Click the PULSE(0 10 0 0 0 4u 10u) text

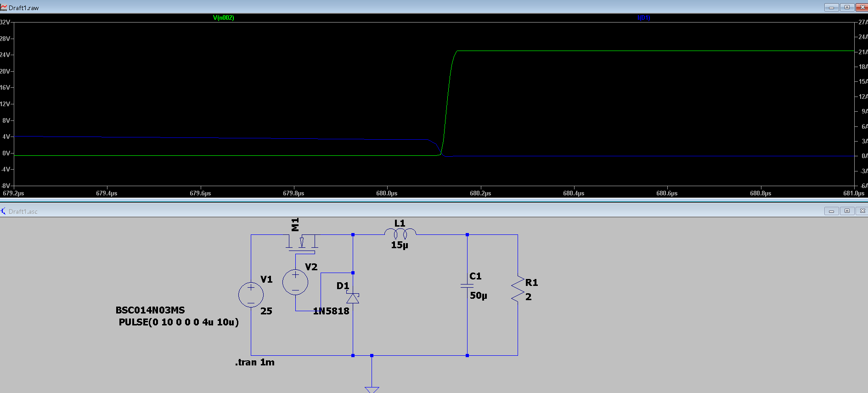pyautogui.click(x=179, y=322)
